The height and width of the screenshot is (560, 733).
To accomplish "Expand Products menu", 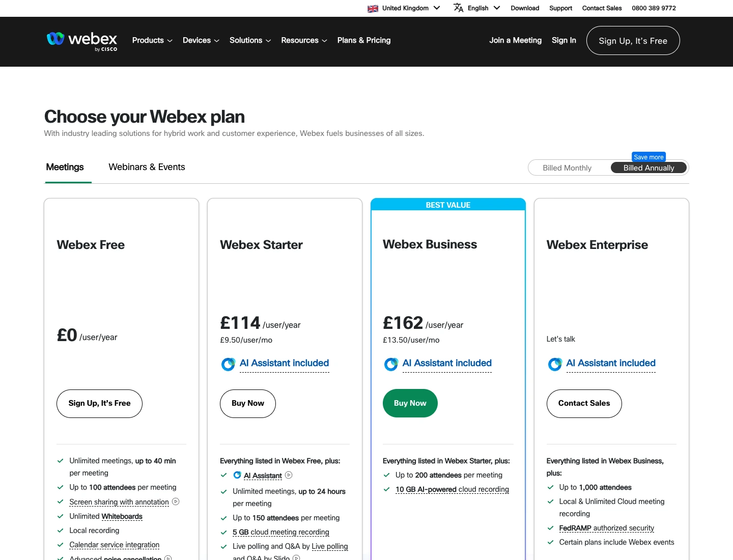I will point(152,40).
